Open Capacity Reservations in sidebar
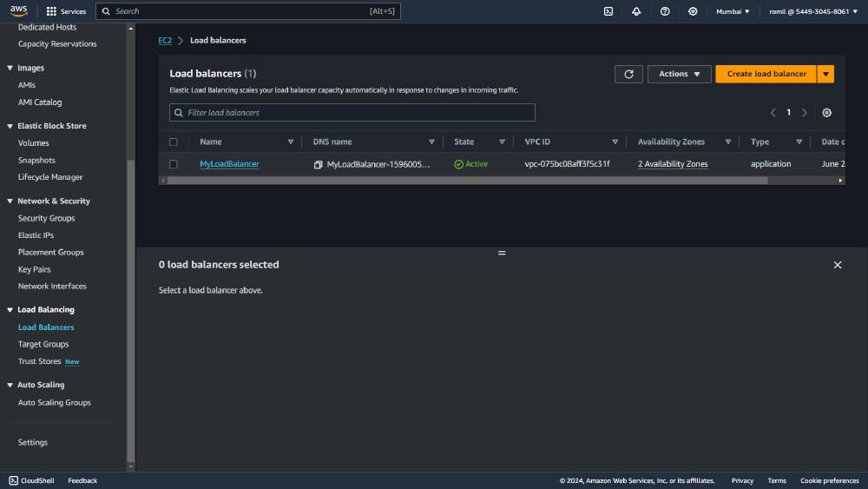 pos(57,43)
